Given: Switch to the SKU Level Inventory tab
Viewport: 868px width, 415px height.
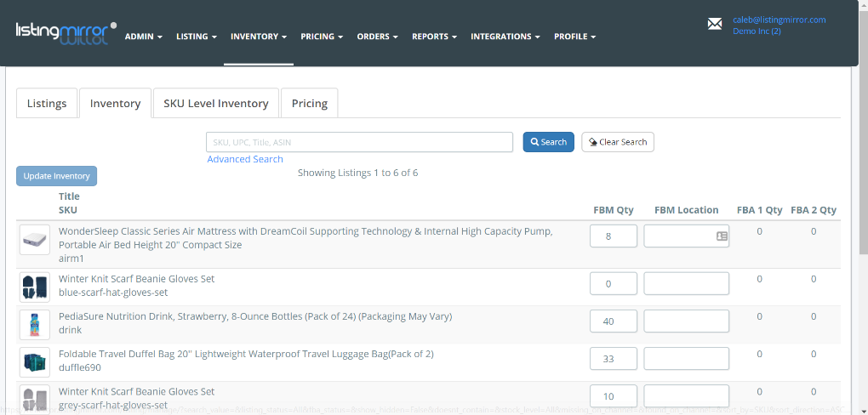Looking at the screenshot, I should pyautogui.click(x=216, y=104).
